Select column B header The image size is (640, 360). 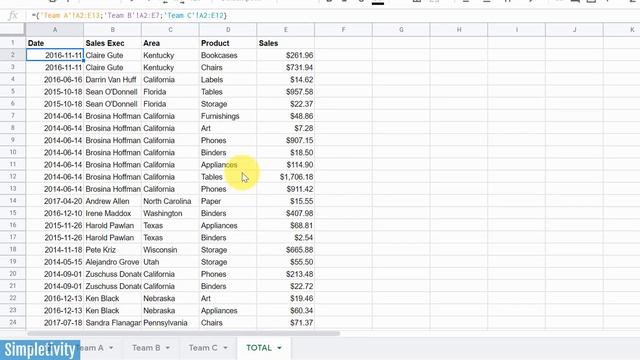tap(113, 30)
